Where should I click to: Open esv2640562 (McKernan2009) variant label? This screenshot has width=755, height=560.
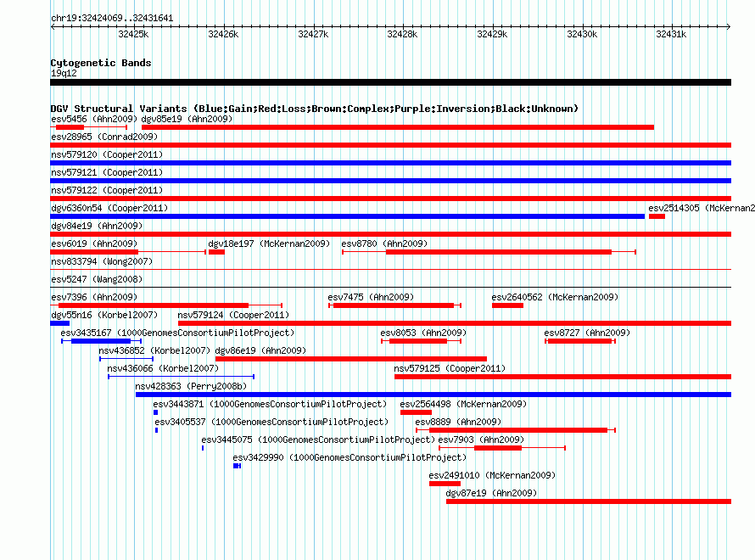[555, 297]
